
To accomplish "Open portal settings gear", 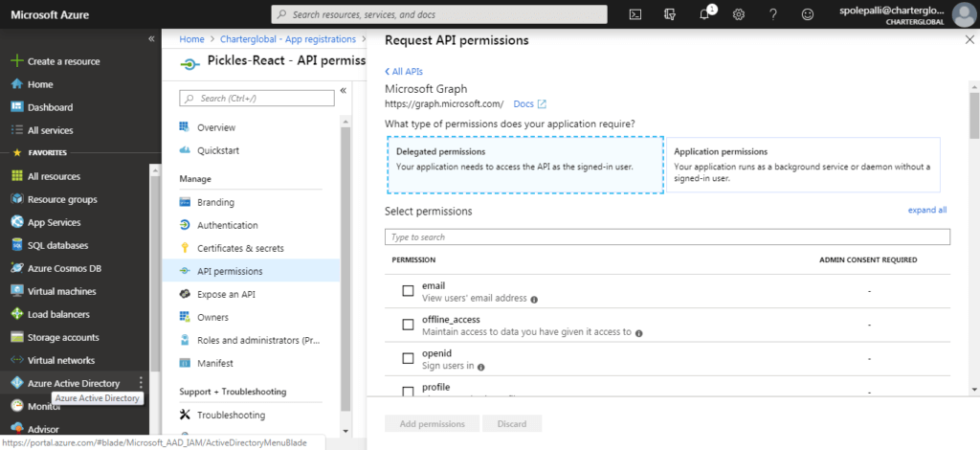I will point(739,14).
